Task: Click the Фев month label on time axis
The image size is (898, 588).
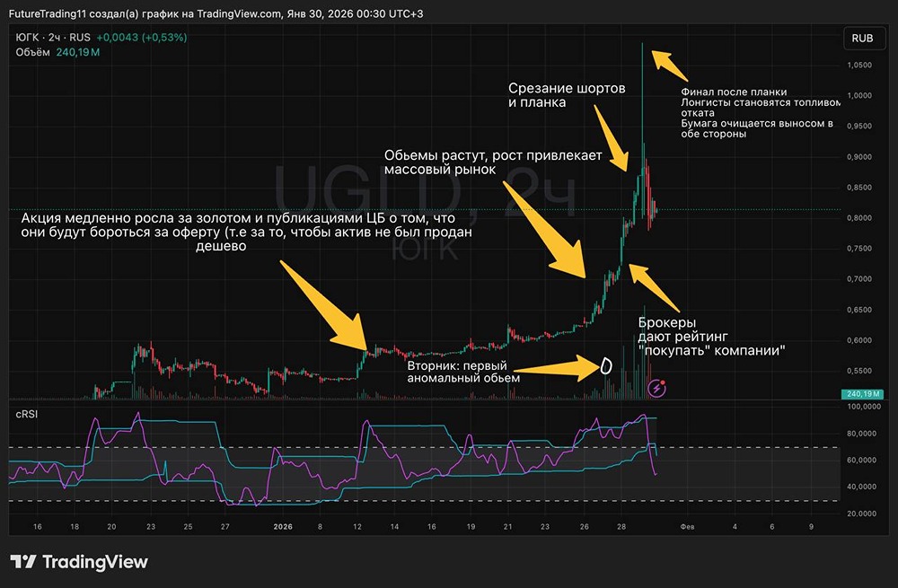Action: 687,527
